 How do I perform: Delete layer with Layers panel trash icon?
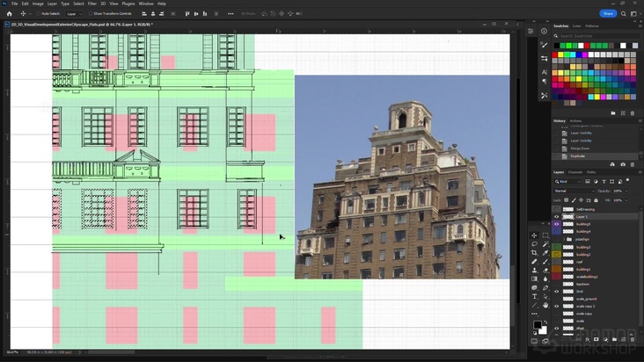633,339
